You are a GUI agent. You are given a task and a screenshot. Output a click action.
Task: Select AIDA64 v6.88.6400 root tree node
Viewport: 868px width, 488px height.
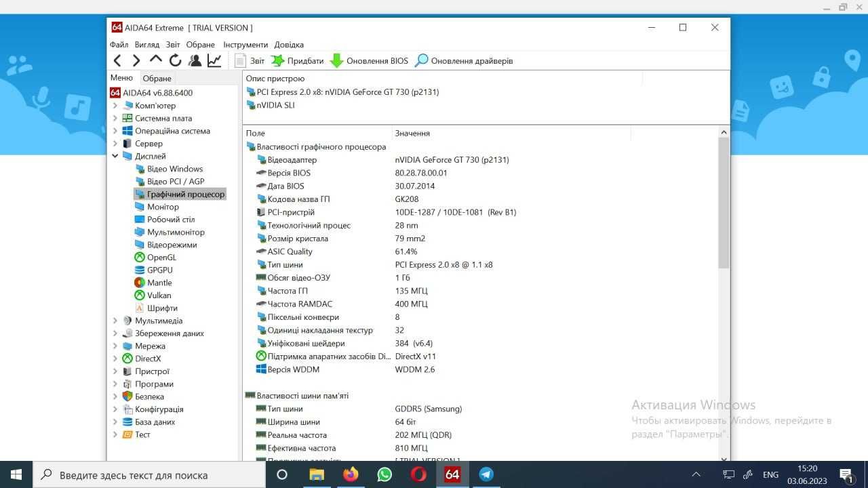click(151, 93)
